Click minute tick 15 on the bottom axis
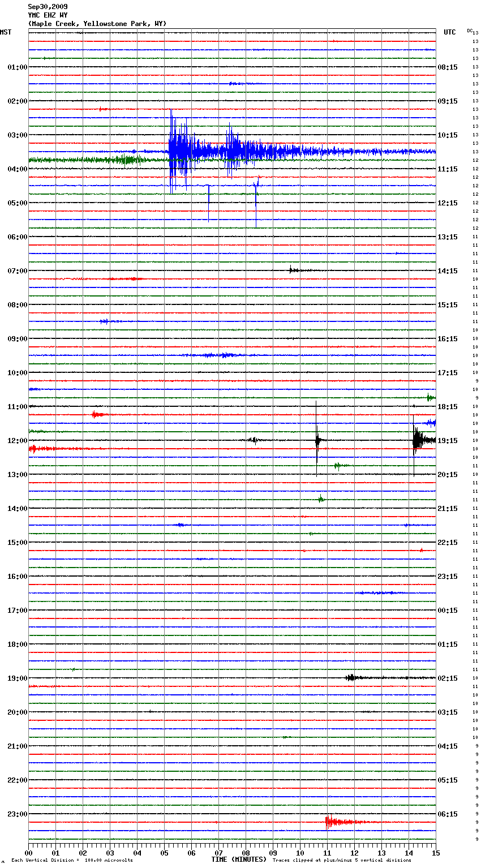Screen dimensions: 481x868 point(436,853)
